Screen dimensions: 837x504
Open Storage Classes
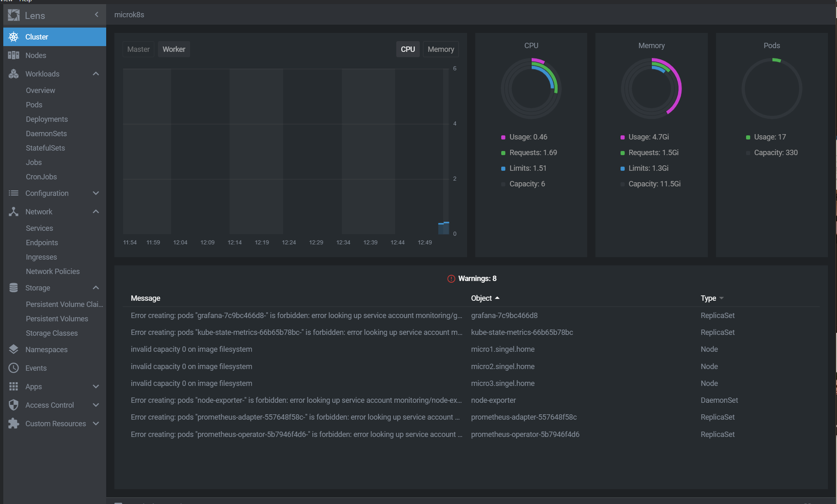click(x=51, y=333)
